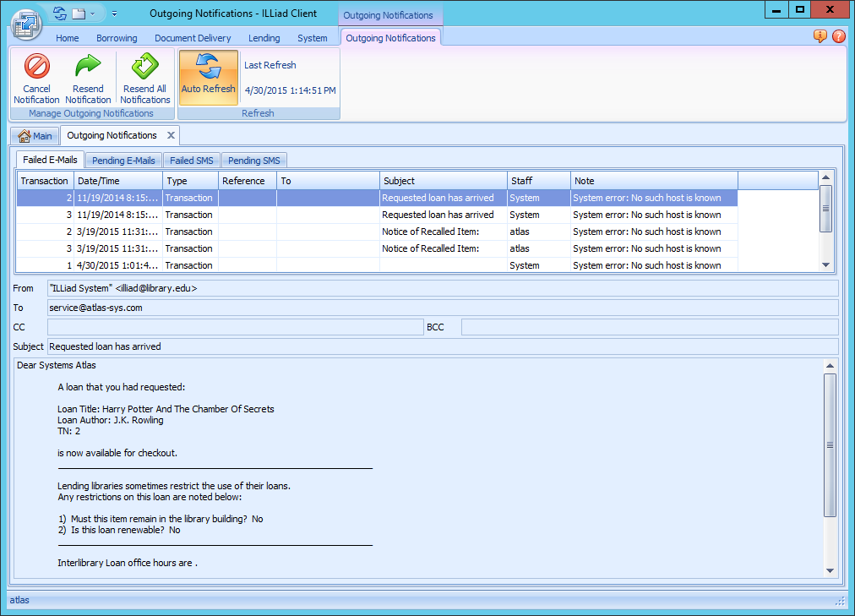The image size is (855, 616).
Task: Select the Lending ribbon tab
Action: click(264, 37)
